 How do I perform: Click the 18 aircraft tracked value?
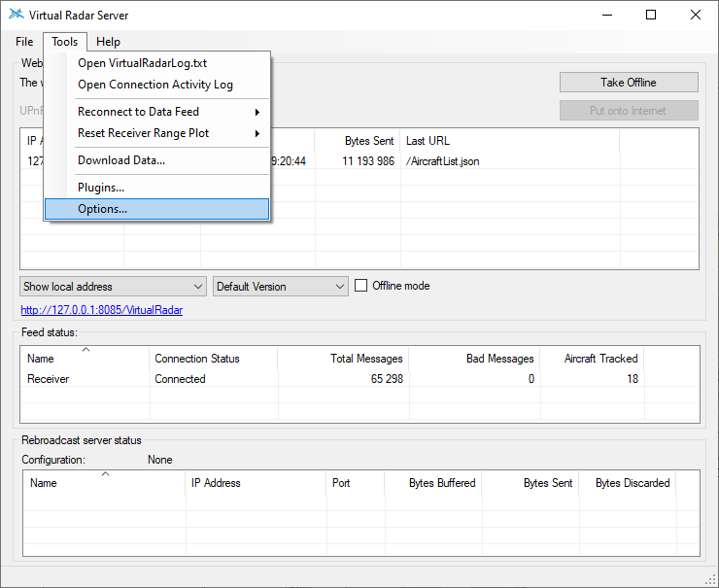(x=633, y=379)
